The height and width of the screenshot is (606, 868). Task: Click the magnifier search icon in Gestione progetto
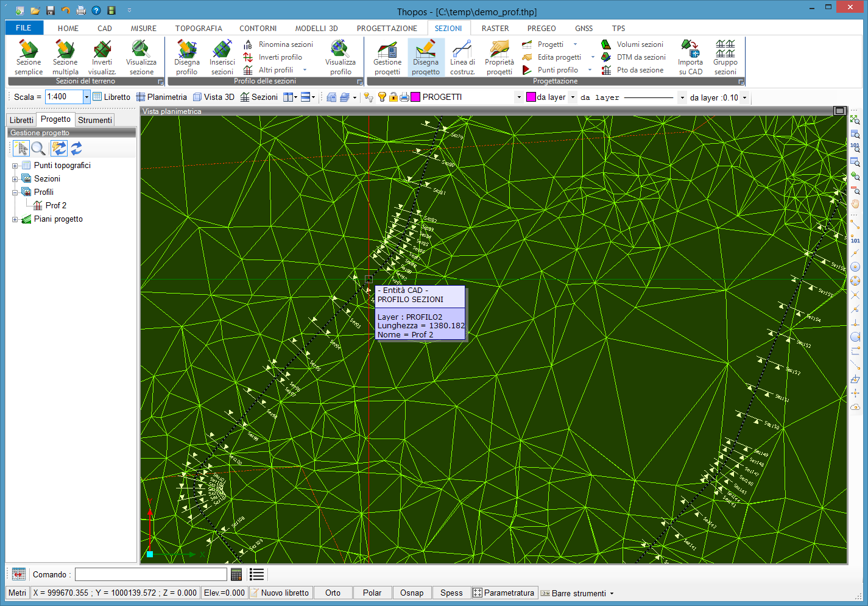(x=38, y=148)
